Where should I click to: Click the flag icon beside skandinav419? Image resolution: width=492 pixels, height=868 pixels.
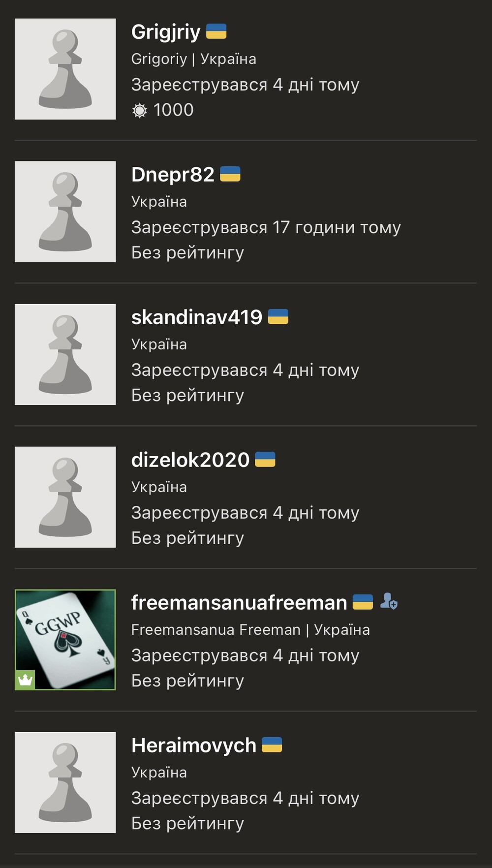point(278,317)
